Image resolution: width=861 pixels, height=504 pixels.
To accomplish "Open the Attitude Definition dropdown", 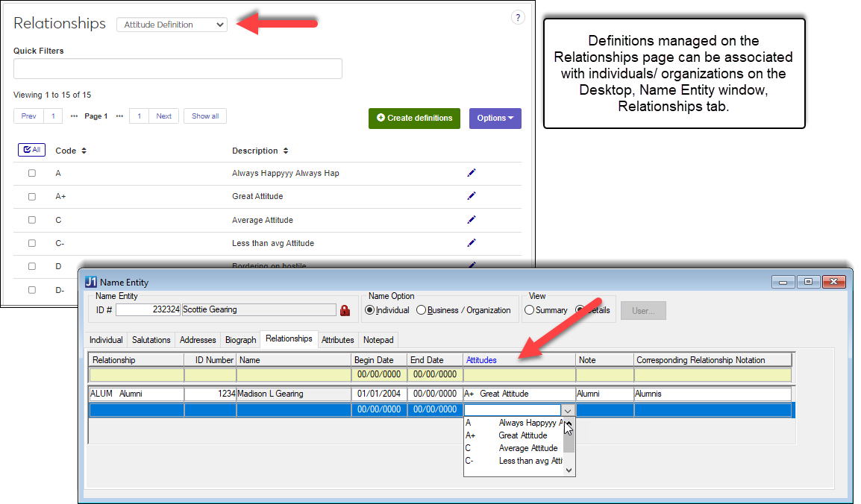I will [172, 25].
